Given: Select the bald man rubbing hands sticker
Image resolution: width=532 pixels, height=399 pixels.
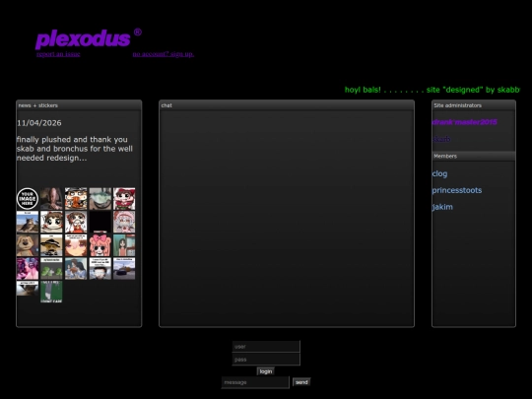Looking at the screenshot, I should coord(51,198).
